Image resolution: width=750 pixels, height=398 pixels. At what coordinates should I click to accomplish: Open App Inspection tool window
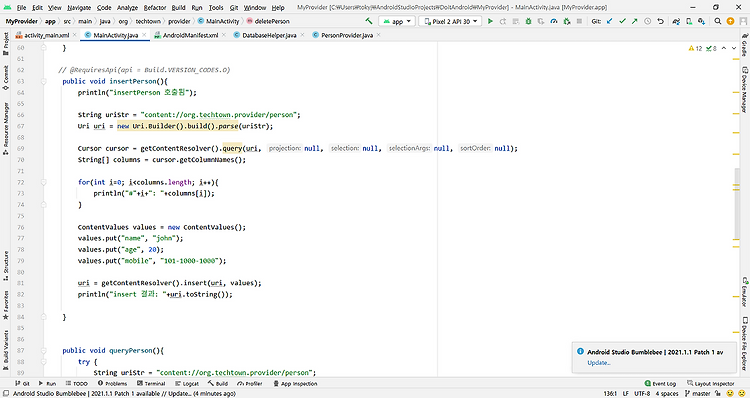(x=295, y=384)
